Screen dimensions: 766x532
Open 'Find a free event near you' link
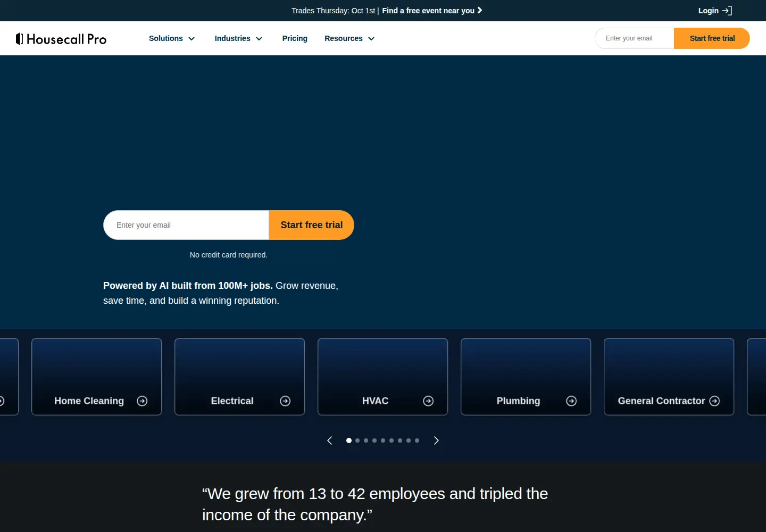[x=428, y=11]
